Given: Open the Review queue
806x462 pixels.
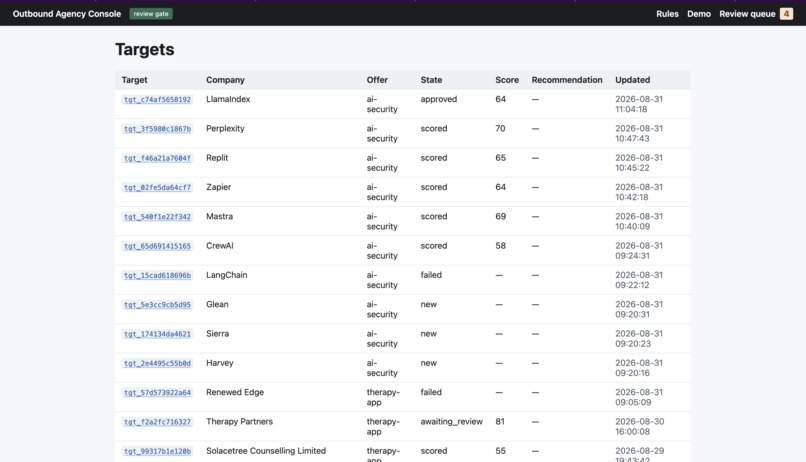Looking at the screenshot, I should (x=747, y=14).
